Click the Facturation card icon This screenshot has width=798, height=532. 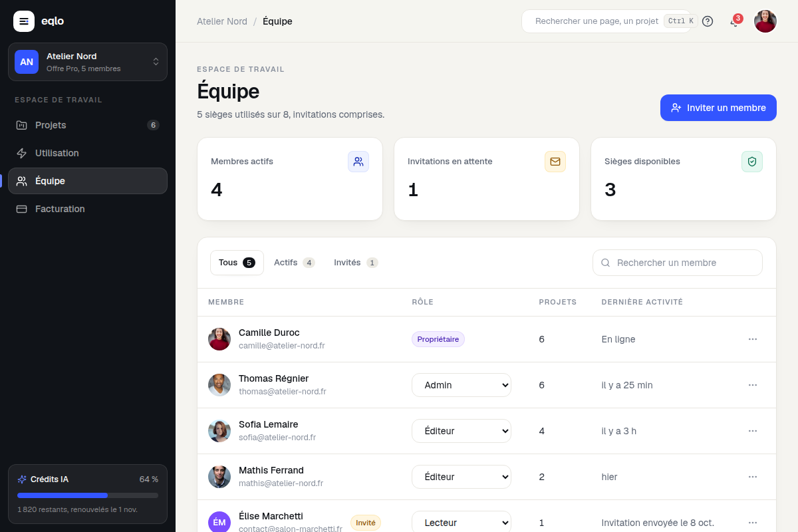pyautogui.click(x=21, y=209)
